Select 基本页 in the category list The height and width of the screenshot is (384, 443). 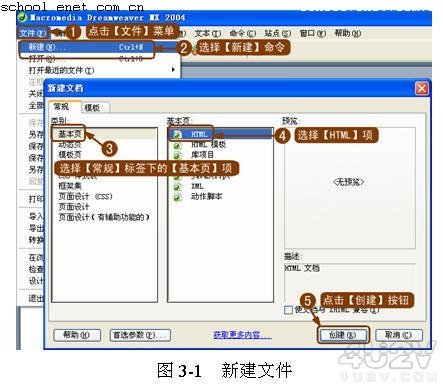[70, 134]
